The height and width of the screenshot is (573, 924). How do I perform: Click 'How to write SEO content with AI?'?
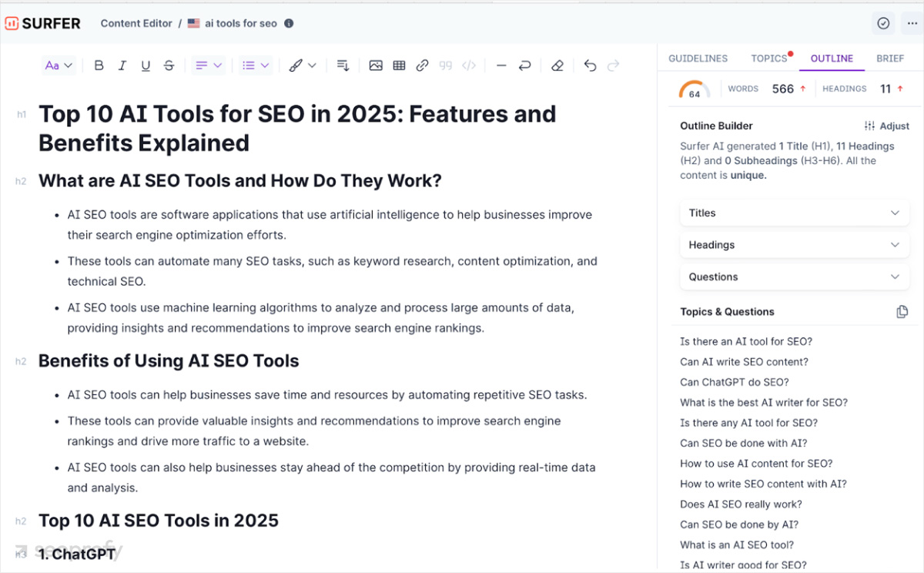tap(763, 484)
